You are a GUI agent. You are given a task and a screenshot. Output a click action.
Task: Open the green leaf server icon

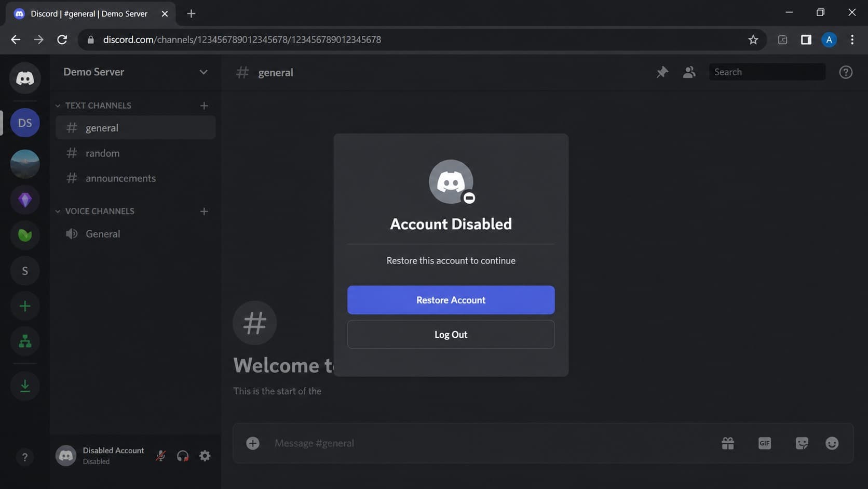click(x=25, y=235)
